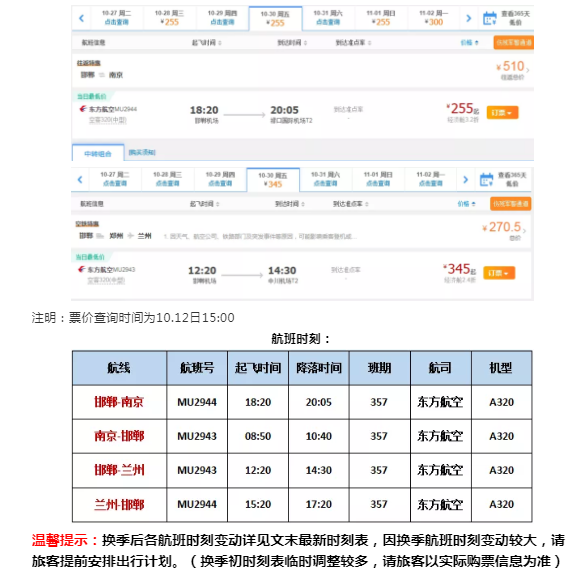Open the 365-day low price calendar icon at top
Viewport: 580px width, 583px height.
[489, 18]
